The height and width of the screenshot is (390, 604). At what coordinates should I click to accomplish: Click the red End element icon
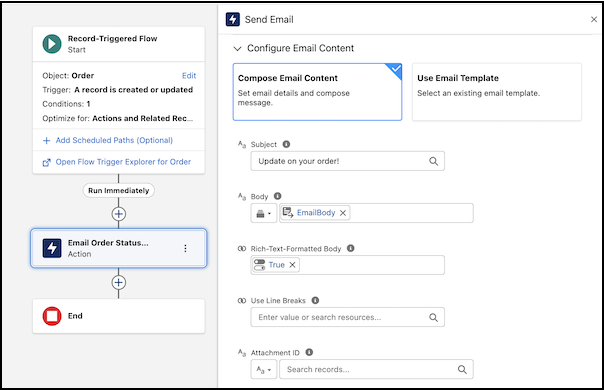click(52, 316)
